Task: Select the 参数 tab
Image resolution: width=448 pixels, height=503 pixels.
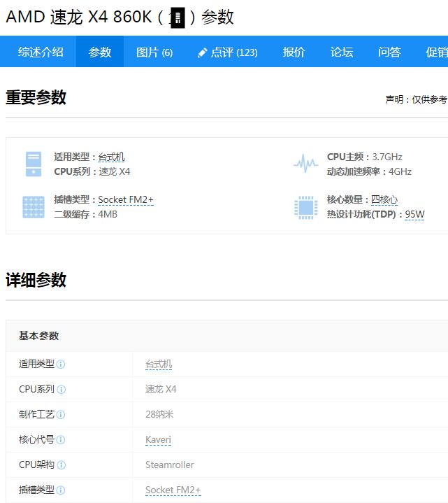Action: [x=100, y=52]
